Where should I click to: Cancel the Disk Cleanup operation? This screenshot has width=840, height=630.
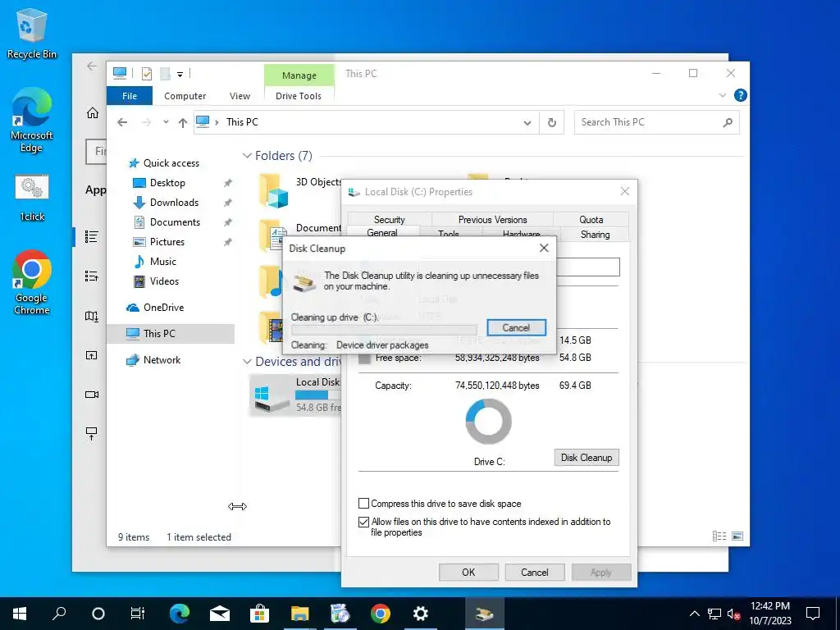click(x=516, y=328)
